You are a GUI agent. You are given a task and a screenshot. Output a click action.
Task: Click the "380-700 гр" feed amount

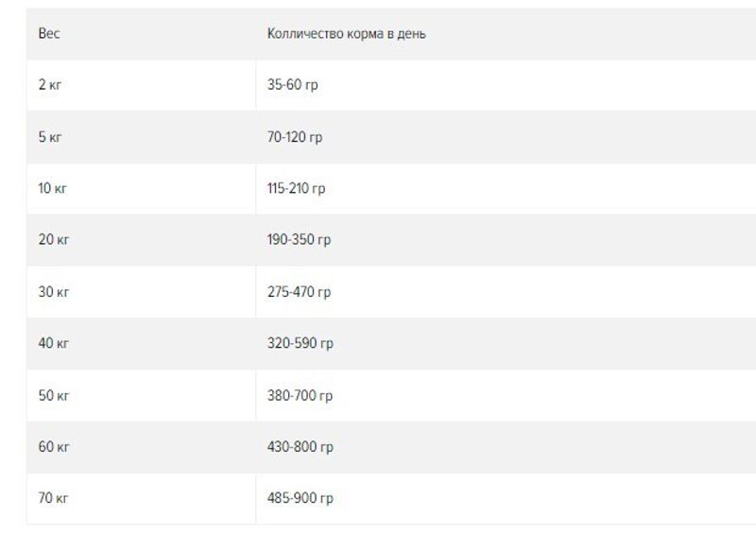pos(300,395)
